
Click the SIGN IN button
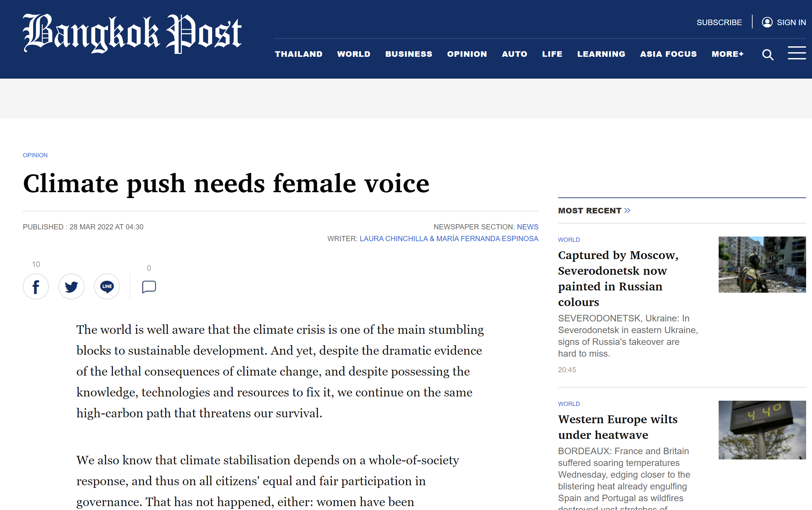tap(791, 22)
